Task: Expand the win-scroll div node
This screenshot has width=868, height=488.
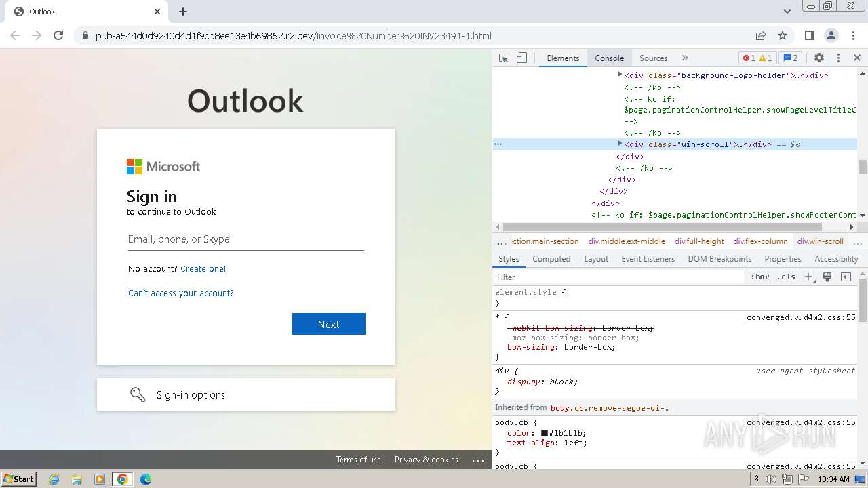Action: click(620, 144)
